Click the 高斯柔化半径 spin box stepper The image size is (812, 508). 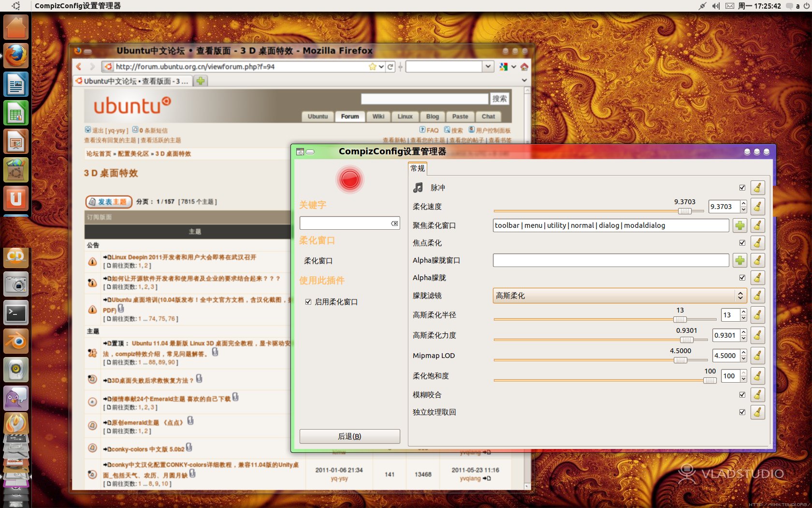point(743,315)
